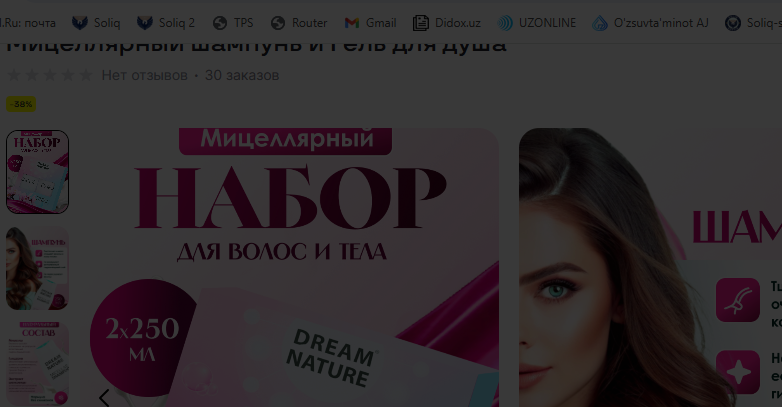Click the TPS globe icon
Screen dimensions: 782x407
[220, 23]
